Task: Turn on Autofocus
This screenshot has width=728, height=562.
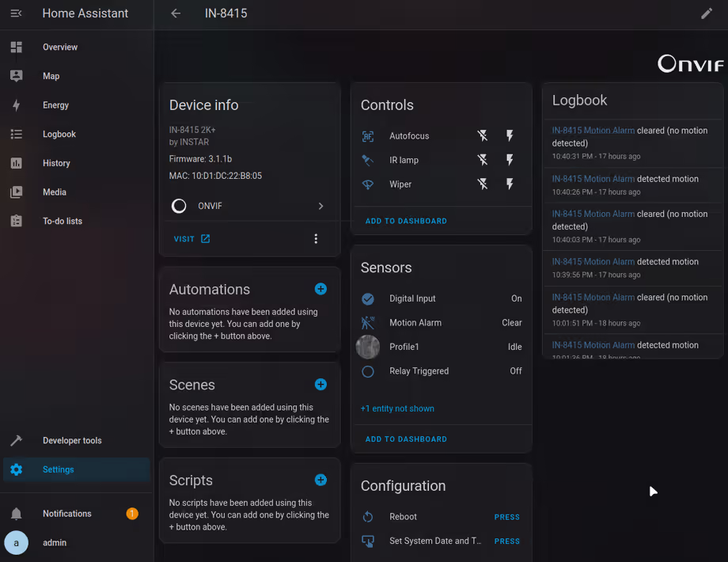Action: 510,135
